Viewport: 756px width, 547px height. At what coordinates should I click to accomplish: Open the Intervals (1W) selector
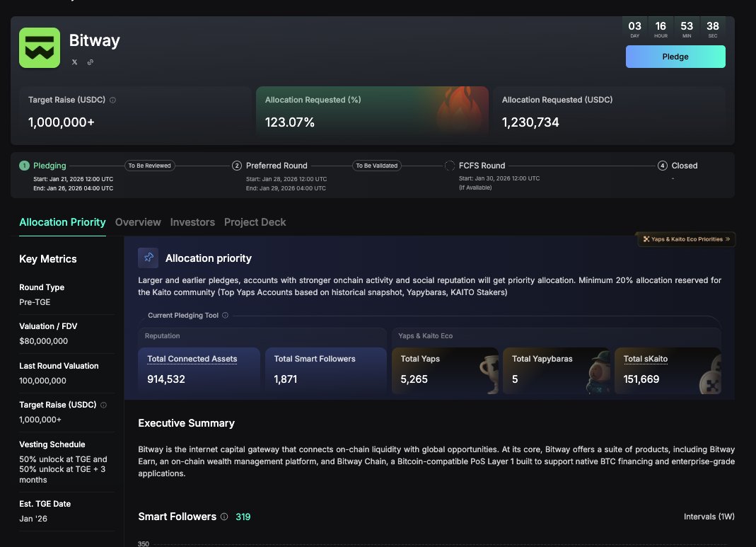[709, 517]
